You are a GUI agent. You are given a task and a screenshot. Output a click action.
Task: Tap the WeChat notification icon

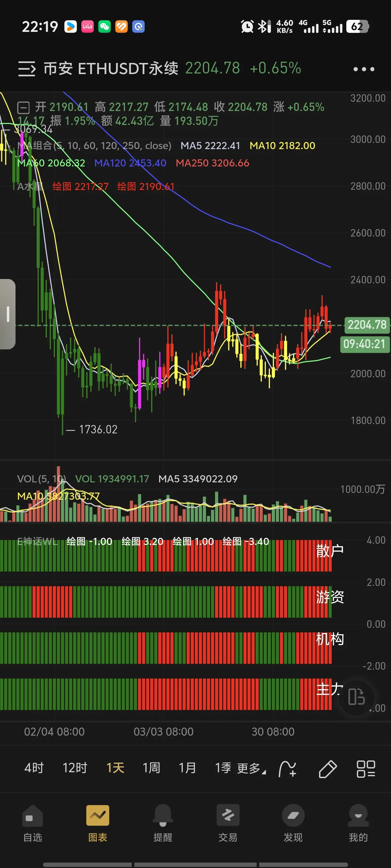(105, 26)
